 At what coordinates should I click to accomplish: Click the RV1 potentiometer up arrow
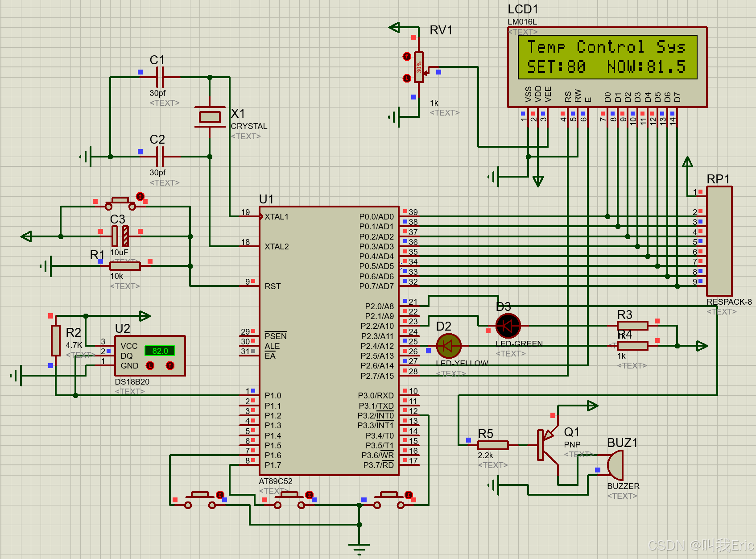point(407,56)
